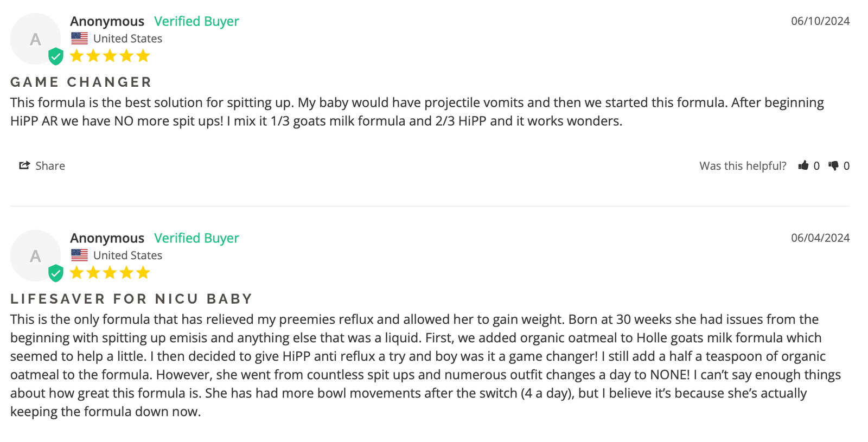Click the first star of Game Changer rating
This screenshot has width=868, height=442.
click(76, 56)
